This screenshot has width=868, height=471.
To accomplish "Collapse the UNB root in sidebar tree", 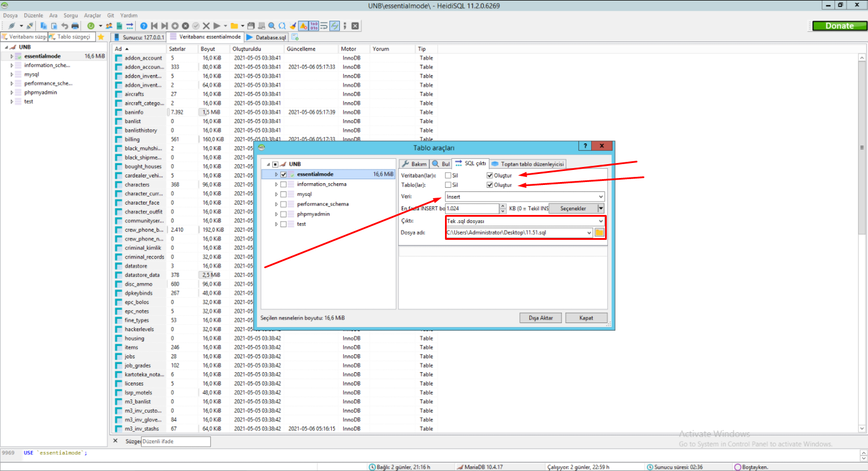I will 6,47.
